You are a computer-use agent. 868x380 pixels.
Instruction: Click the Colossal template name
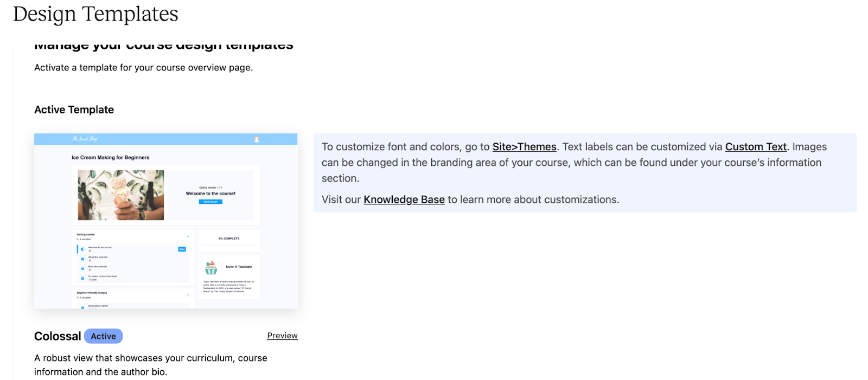58,336
